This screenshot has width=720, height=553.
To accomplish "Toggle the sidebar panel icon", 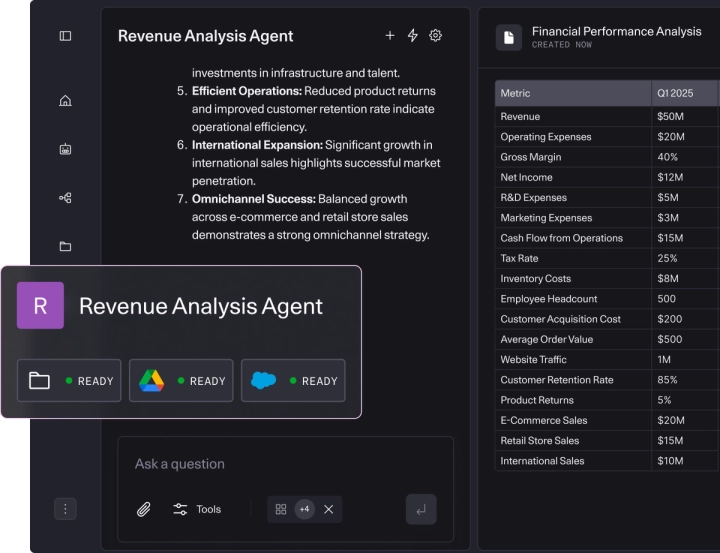I will [65, 36].
